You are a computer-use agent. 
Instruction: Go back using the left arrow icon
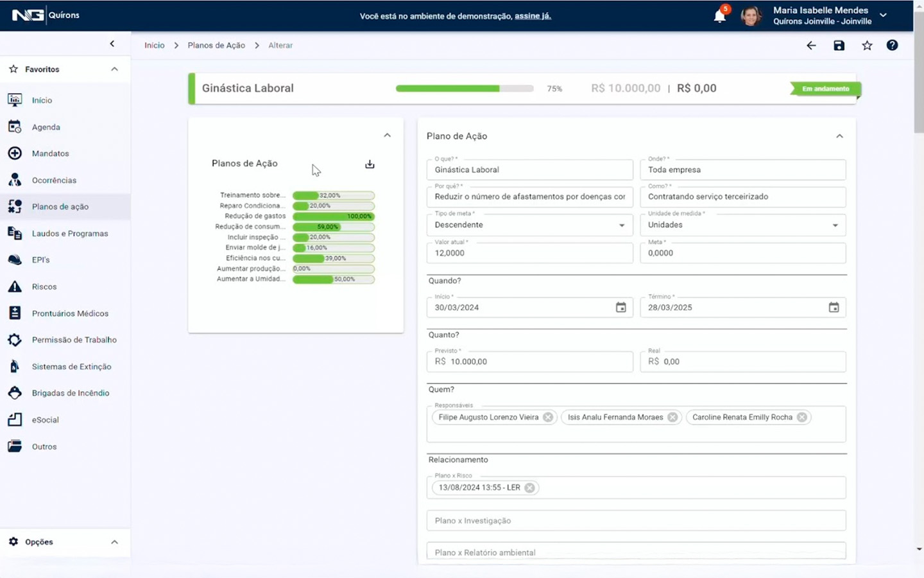pyautogui.click(x=811, y=46)
